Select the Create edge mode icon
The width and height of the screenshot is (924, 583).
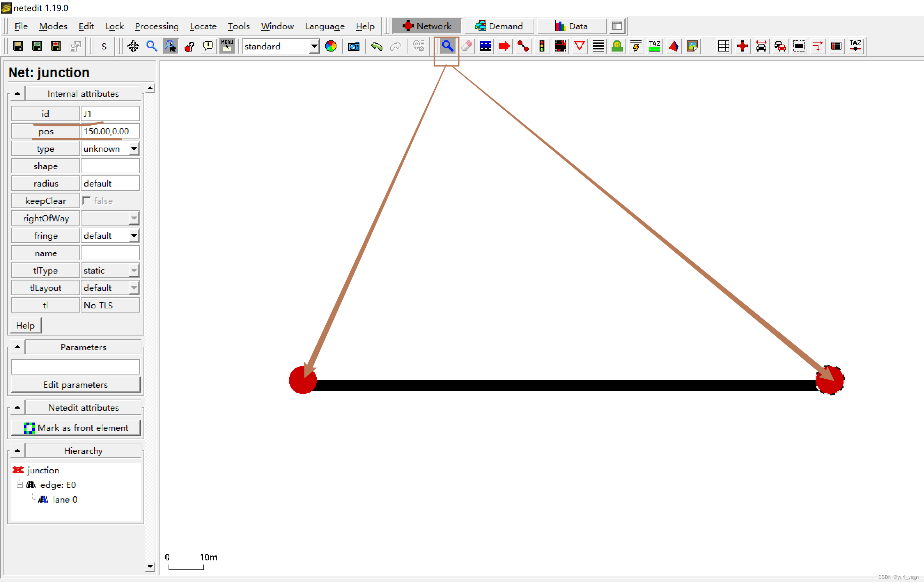click(523, 46)
